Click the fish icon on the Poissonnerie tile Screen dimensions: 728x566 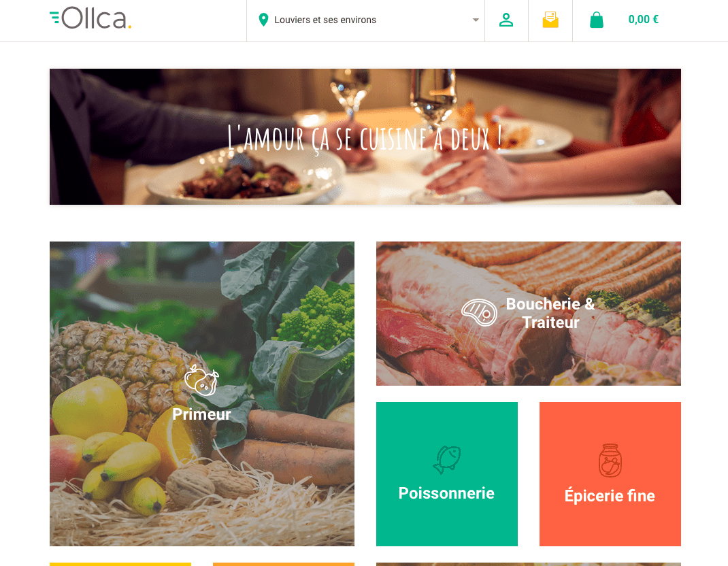446,460
